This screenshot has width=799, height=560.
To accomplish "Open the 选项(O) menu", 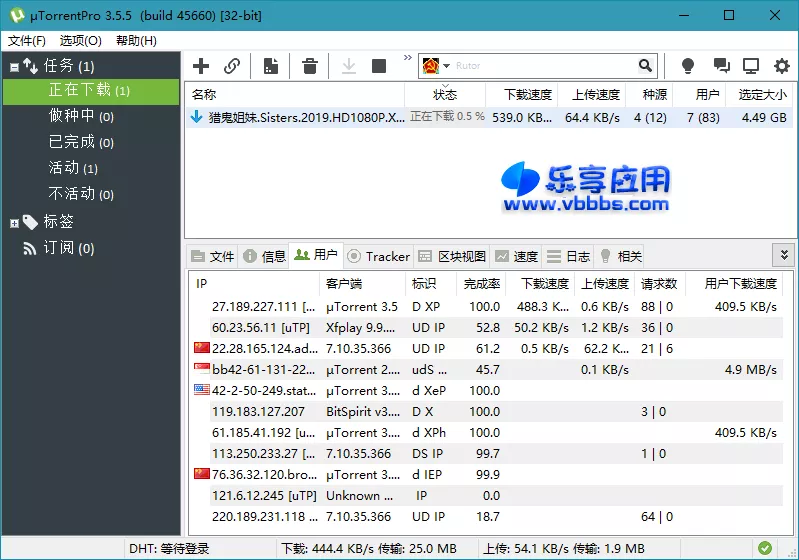I will [81, 41].
